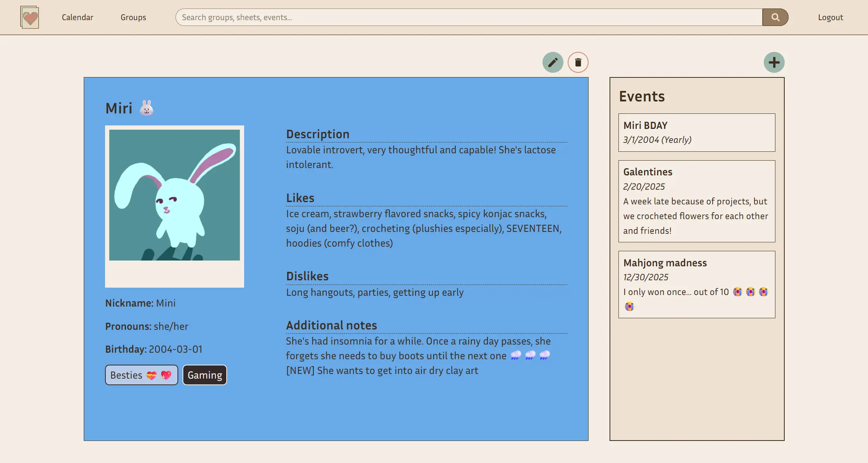
Task: Click the trash icon to delete the profile
Action: [x=578, y=62]
